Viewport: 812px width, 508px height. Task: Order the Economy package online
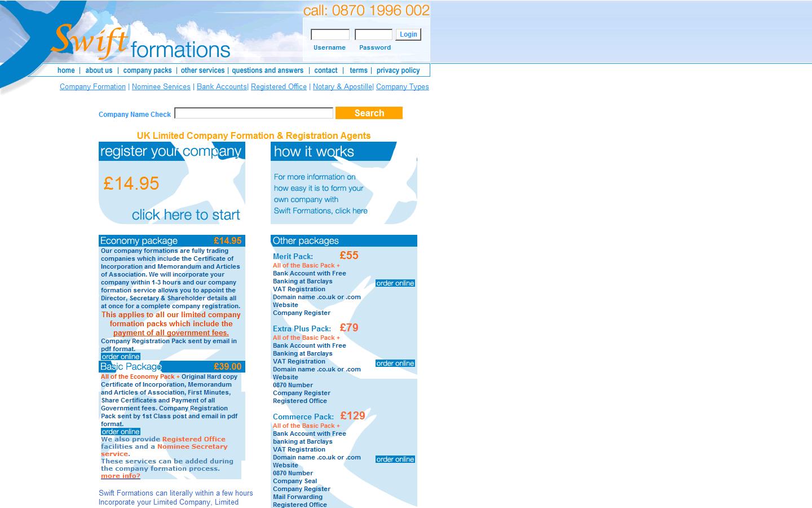(x=121, y=357)
